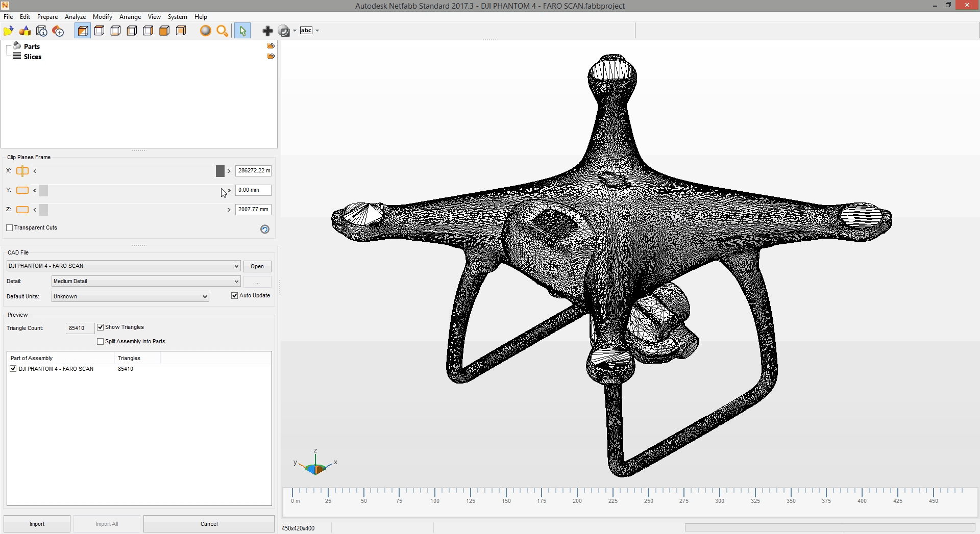Switch to the back view cube icon
The height and width of the screenshot is (534, 980).
pyautogui.click(x=181, y=31)
